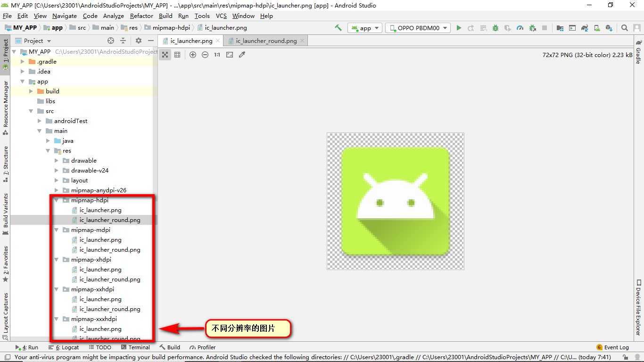Open the Navigate menu
The height and width of the screenshot is (362, 644).
(x=64, y=16)
